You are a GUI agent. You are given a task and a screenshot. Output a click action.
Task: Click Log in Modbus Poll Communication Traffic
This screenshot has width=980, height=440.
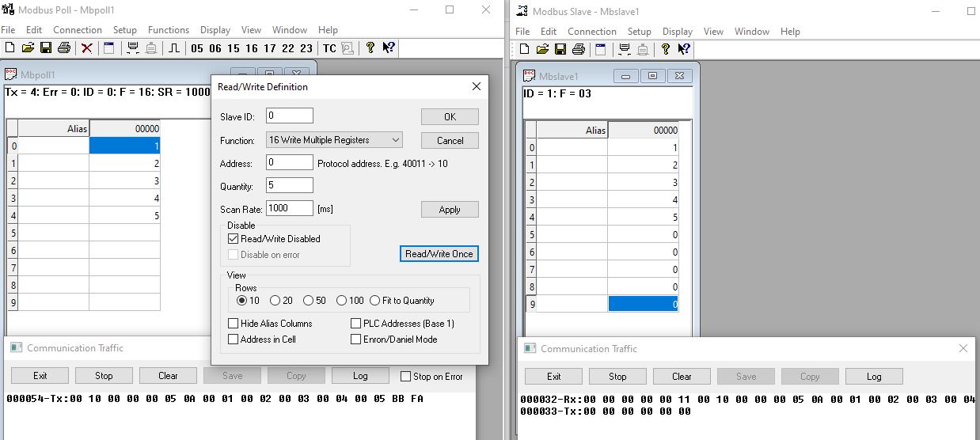[x=360, y=376]
